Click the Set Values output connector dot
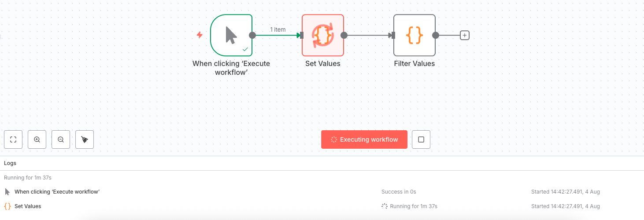 (344, 35)
